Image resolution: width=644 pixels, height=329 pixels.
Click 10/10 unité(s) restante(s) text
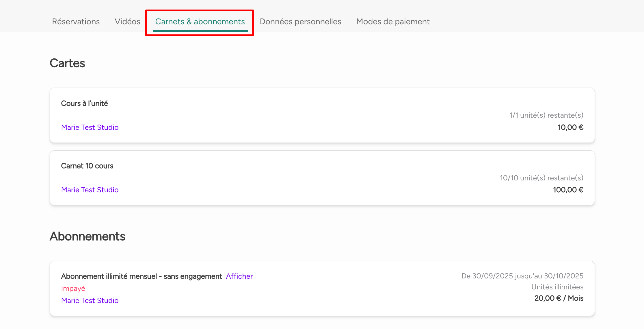point(541,178)
